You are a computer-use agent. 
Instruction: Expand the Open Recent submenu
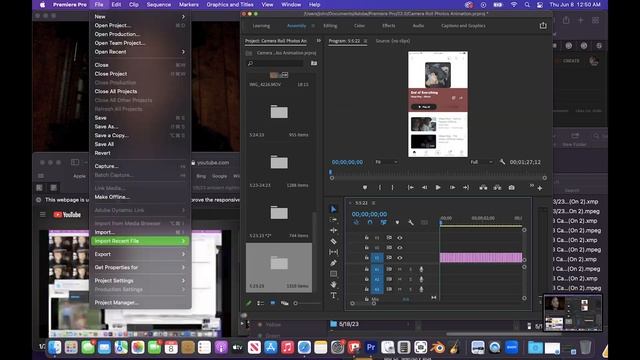tap(140, 52)
